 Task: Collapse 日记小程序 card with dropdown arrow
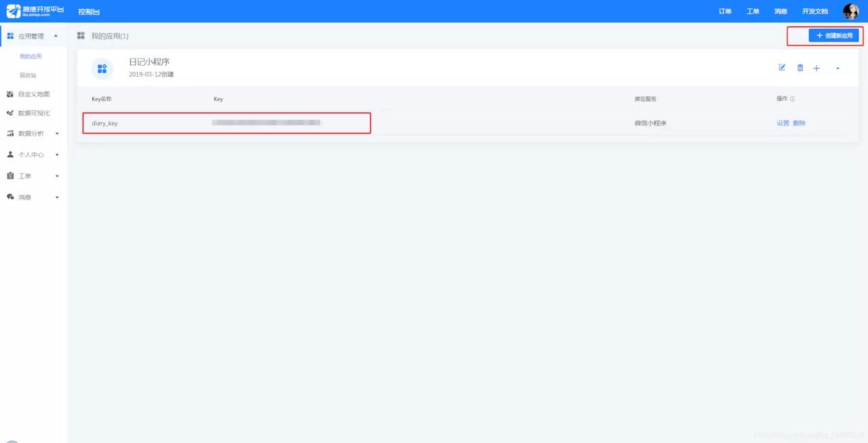837,69
